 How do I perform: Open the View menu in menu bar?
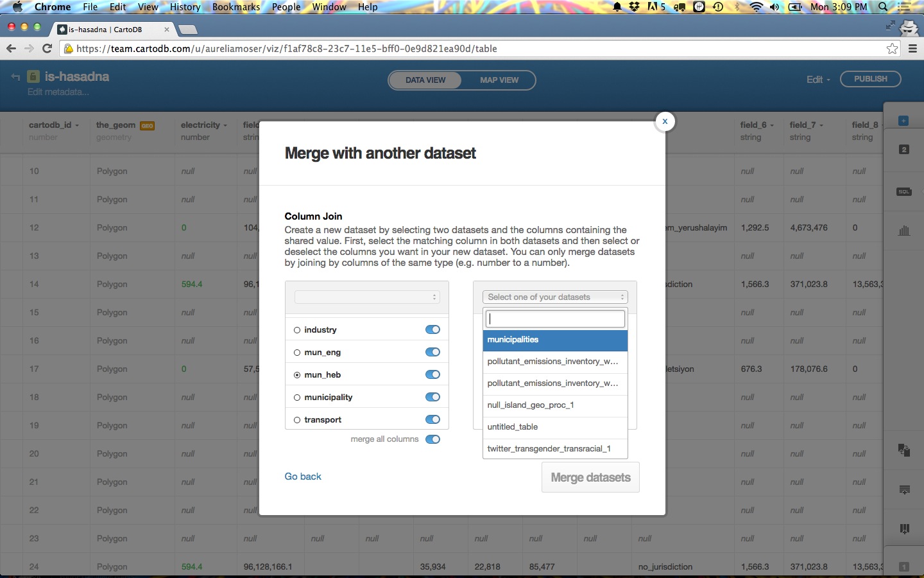point(148,7)
